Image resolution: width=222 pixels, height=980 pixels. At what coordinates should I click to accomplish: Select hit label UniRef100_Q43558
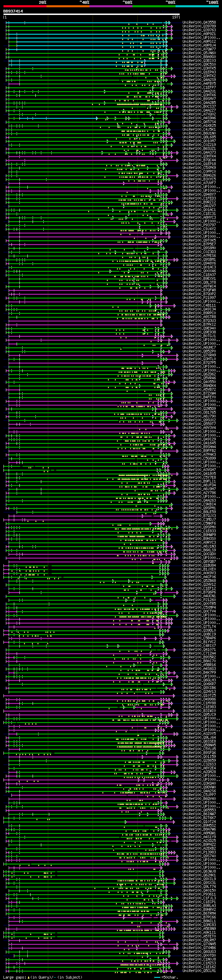click(x=199, y=23)
